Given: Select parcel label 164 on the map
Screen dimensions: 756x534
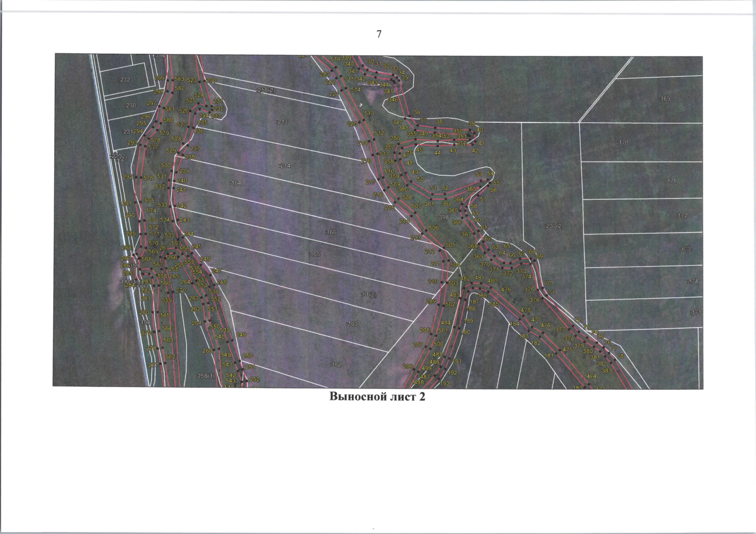Looking at the screenshot, I should coord(236,183).
